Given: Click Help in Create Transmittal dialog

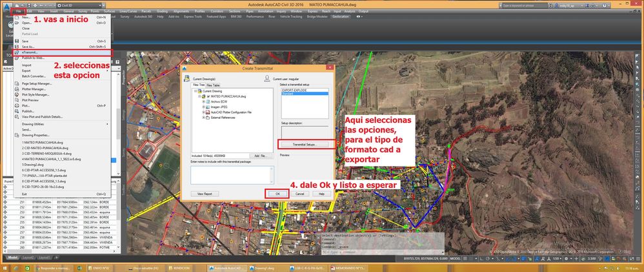Looking at the screenshot, I should [321, 193].
